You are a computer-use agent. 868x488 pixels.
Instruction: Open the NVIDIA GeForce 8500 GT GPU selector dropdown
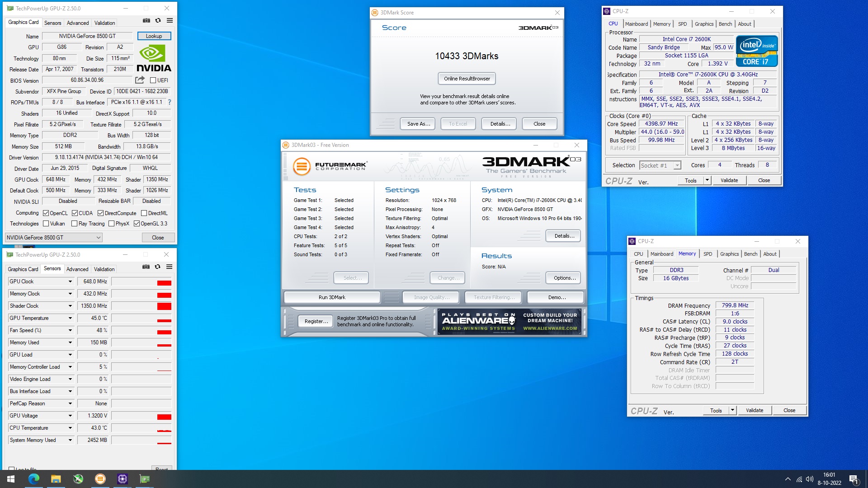tap(53, 238)
